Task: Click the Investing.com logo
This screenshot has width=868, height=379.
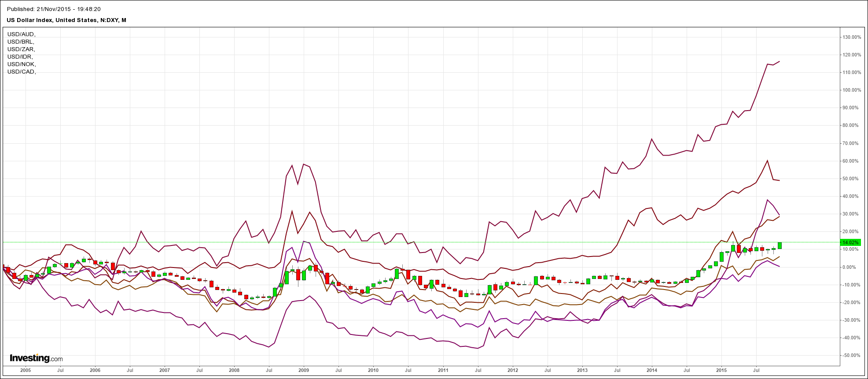Action: tap(36, 358)
